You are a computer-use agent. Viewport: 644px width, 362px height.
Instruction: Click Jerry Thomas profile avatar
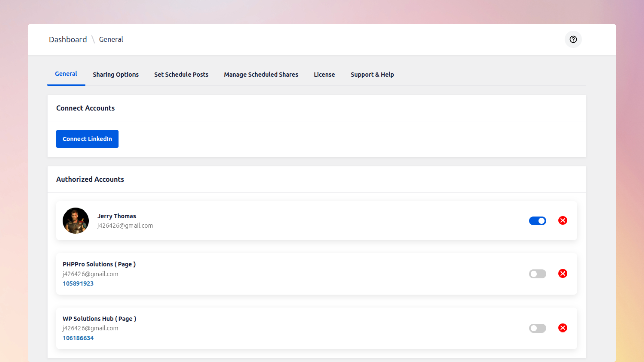click(x=75, y=221)
